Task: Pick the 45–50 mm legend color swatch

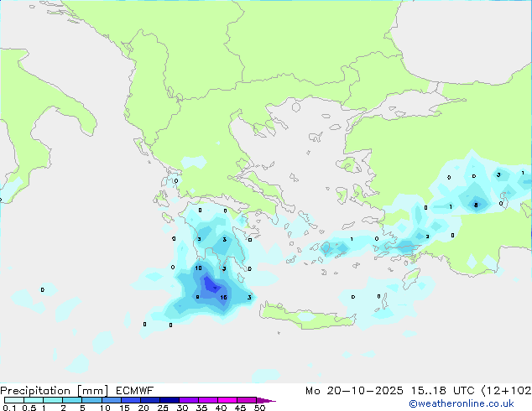Action: 247,400
